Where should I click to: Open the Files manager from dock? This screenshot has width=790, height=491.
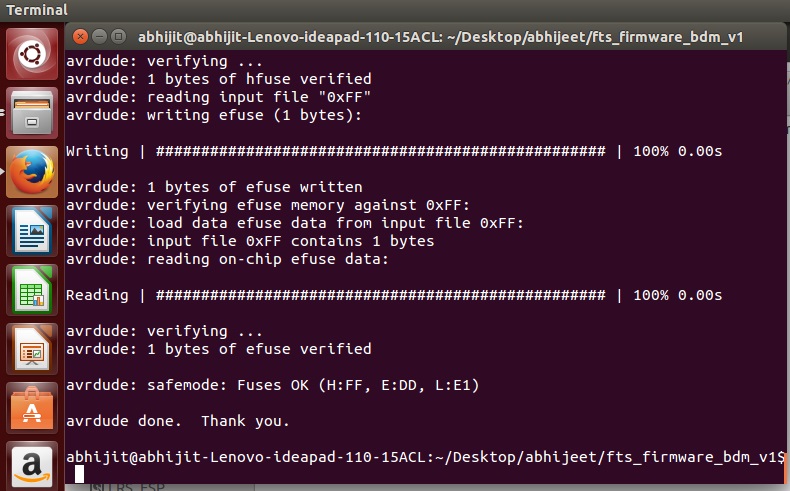pyautogui.click(x=32, y=113)
